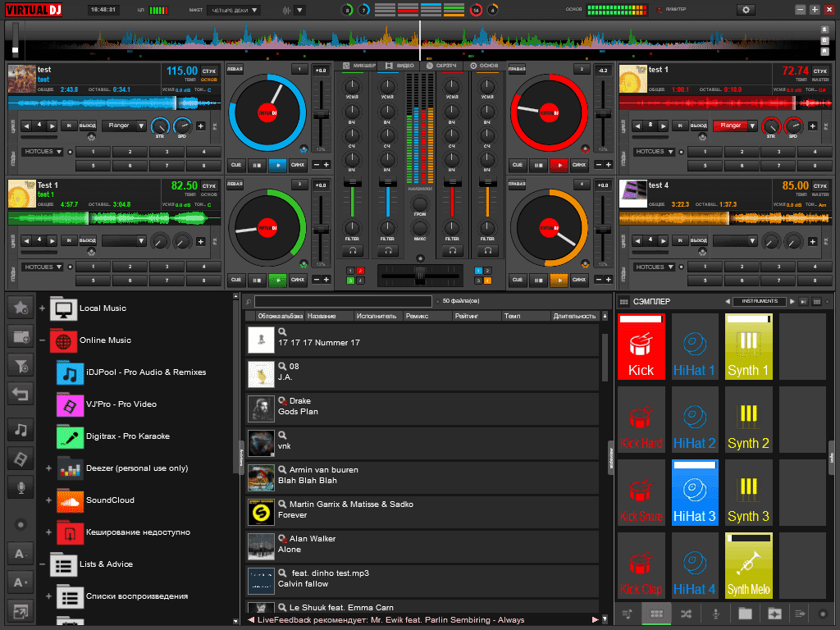The image size is (840, 630).
Task: Open the deck 1 HOTCUES pad mode dropdown
Action: pyautogui.click(x=43, y=152)
